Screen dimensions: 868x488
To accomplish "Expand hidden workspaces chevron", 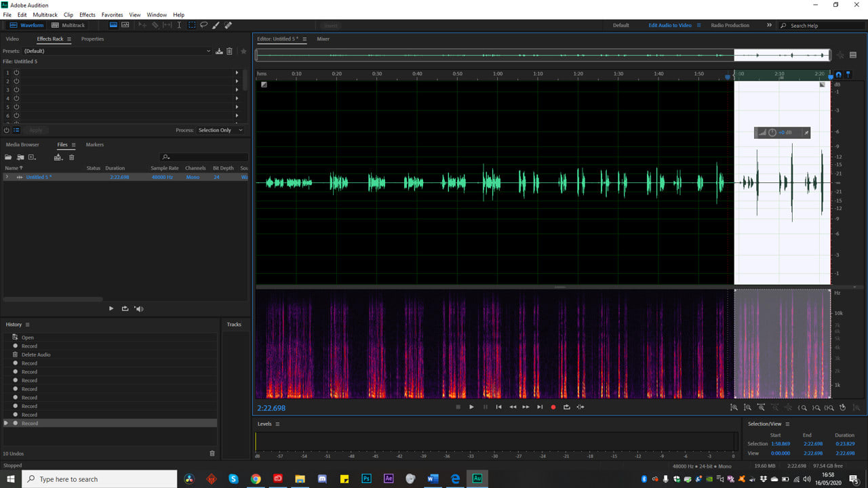I will click(x=769, y=25).
